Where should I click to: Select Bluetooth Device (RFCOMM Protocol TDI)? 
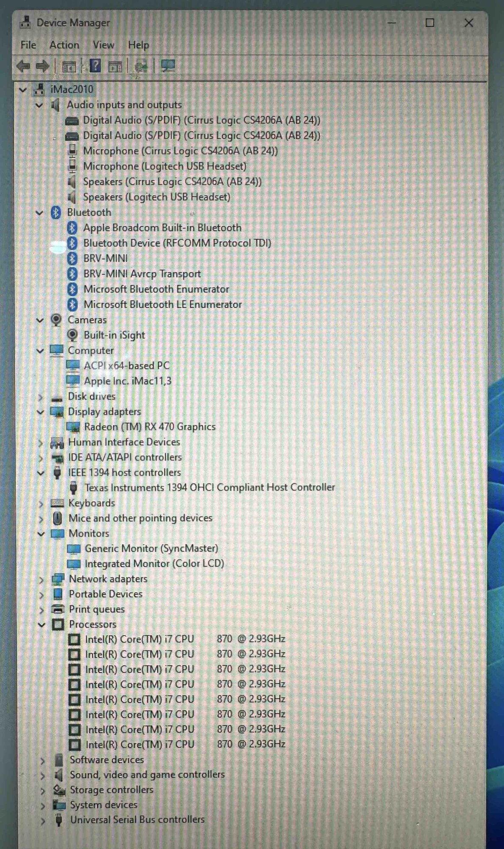click(177, 243)
